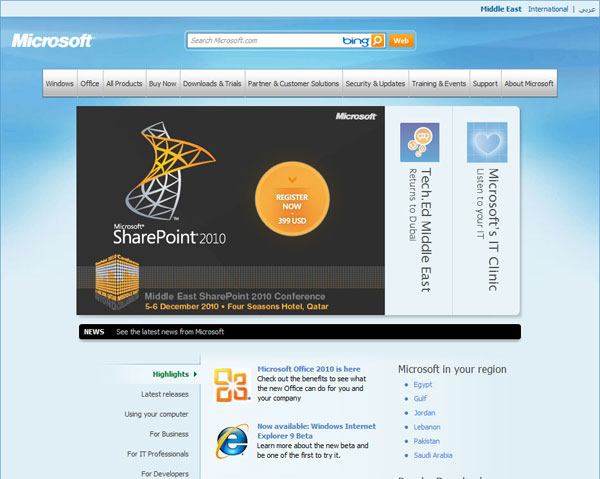The height and width of the screenshot is (479, 600).
Task: Open Downloads & Trials menu
Action: pos(212,83)
